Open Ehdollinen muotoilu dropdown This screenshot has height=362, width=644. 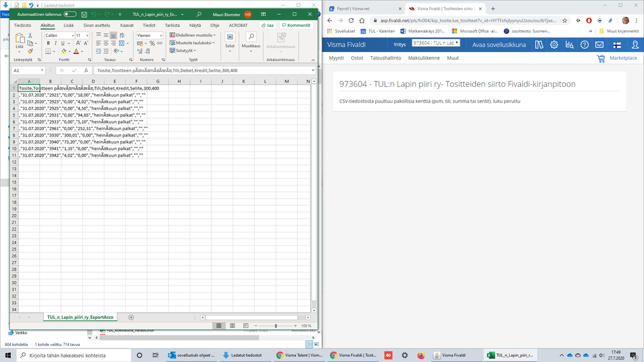coord(193,35)
